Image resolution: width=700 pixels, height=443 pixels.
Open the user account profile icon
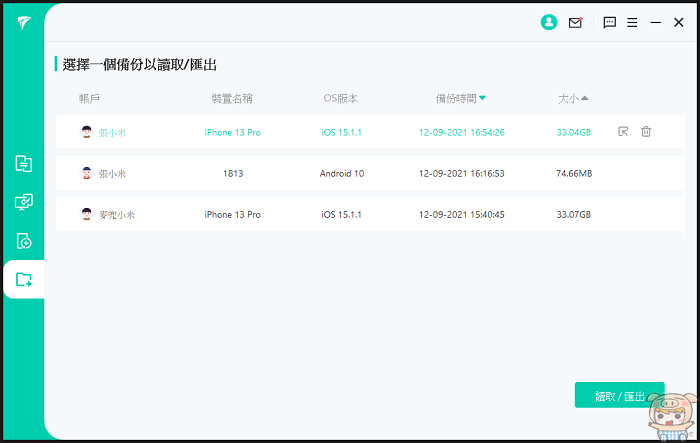(x=548, y=22)
